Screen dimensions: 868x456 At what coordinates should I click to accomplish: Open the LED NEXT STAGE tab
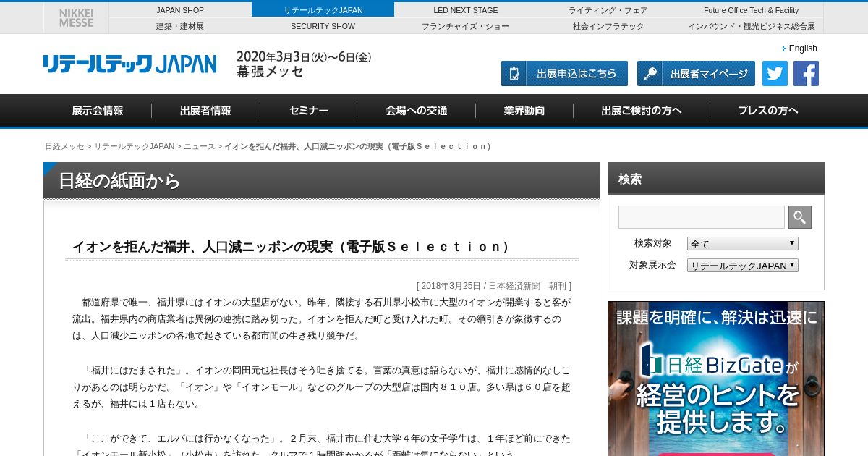pos(466,10)
